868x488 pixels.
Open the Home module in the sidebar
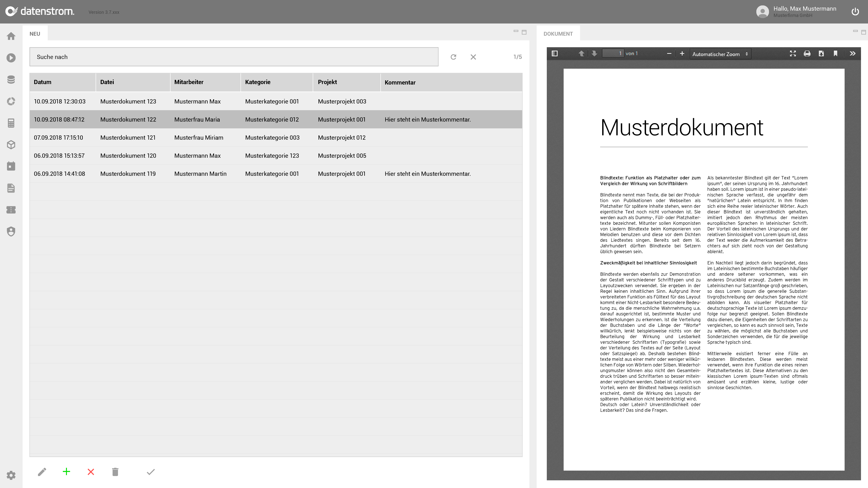click(11, 36)
